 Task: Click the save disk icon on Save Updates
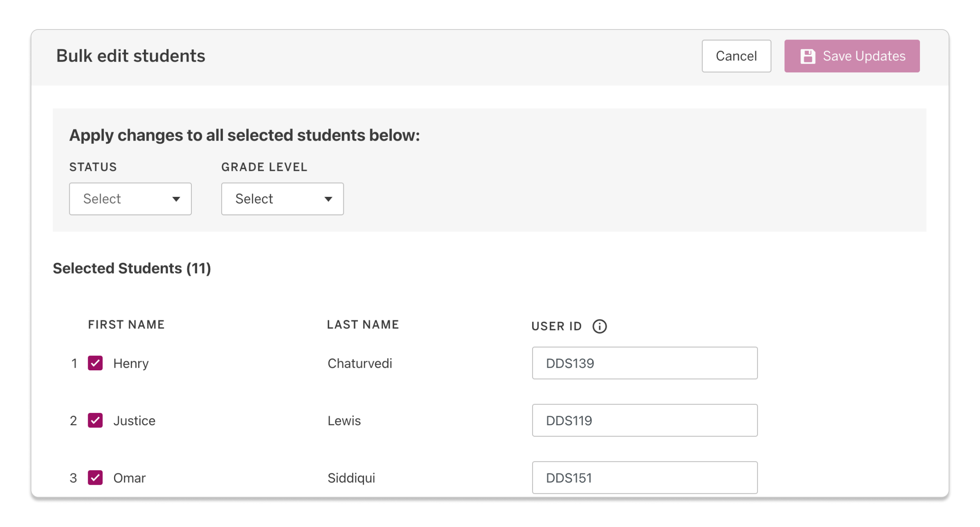(809, 56)
